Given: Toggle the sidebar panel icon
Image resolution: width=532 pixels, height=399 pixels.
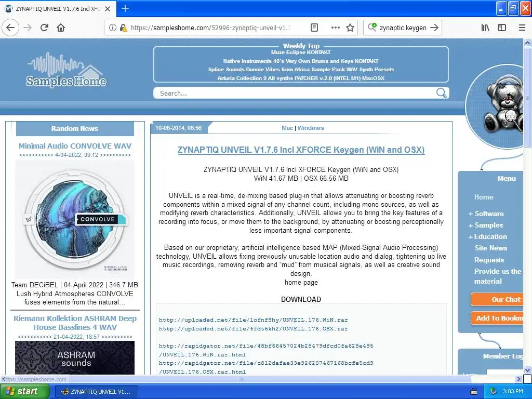Looking at the screenshot, I should pos(502,28).
